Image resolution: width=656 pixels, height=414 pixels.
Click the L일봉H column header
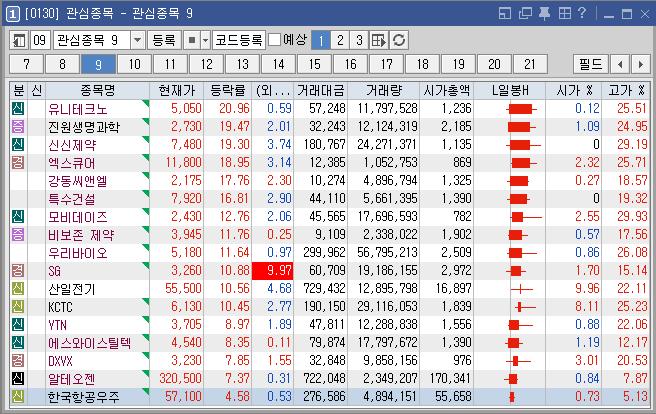click(510, 90)
